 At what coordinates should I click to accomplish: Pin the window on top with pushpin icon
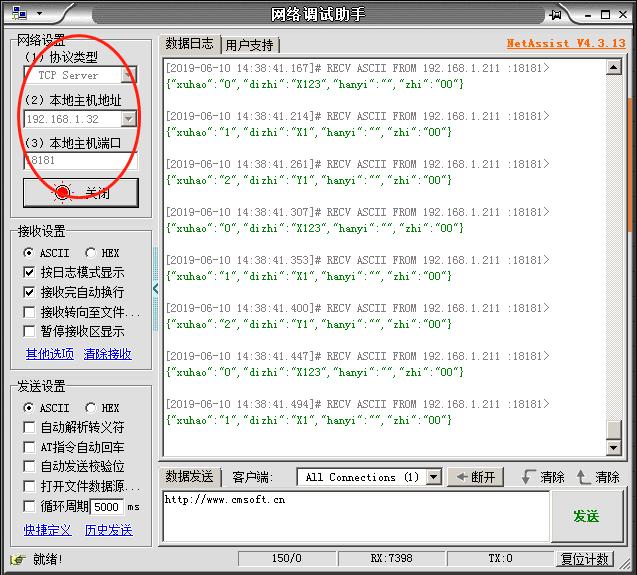point(555,15)
